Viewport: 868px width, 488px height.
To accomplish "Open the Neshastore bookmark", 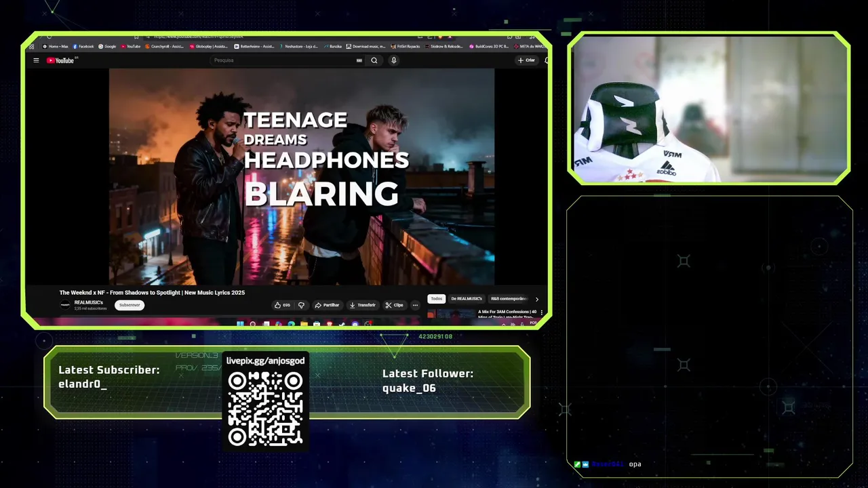I will tap(300, 47).
